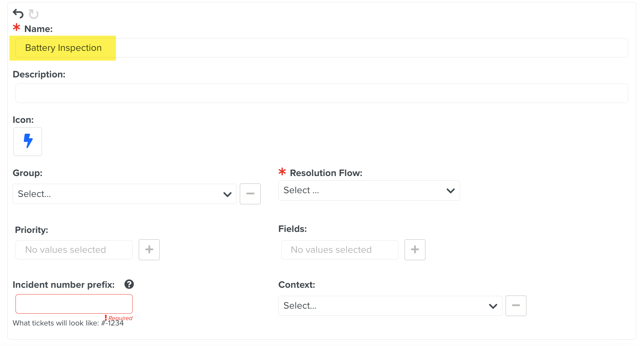644x346 pixels.
Task: Click the minus button next to Context
Action: tap(516, 306)
